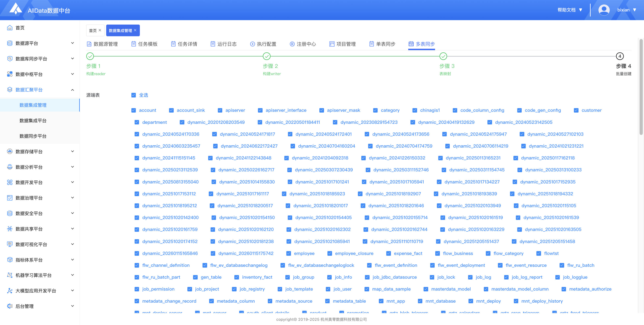Open 数据集成平台 in the sidebar
The width and height of the screenshot is (644, 325).
(33, 121)
